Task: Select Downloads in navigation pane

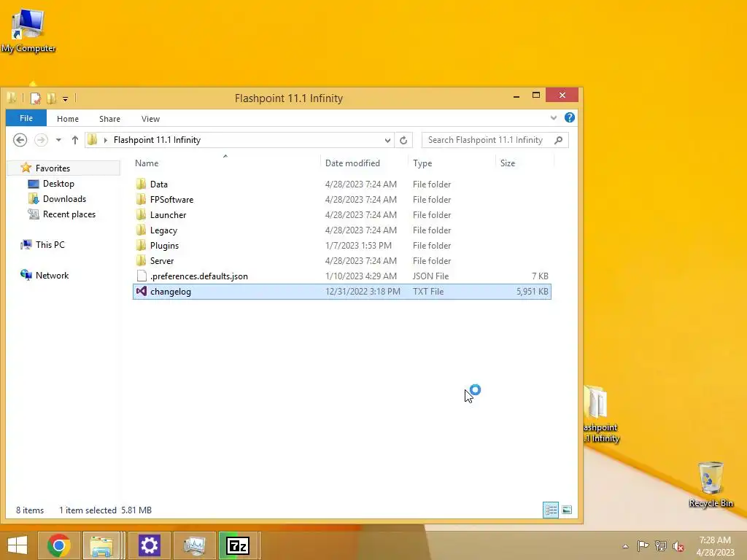Action: pyautogui.click(x=64, y=199)
